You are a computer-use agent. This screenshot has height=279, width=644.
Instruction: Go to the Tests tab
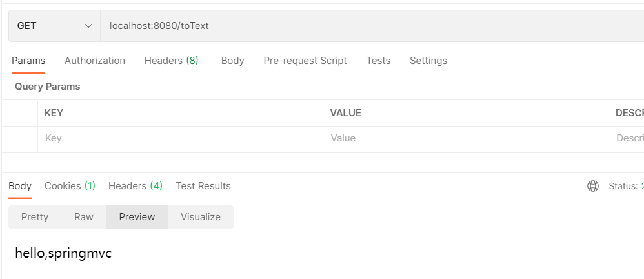378,61
